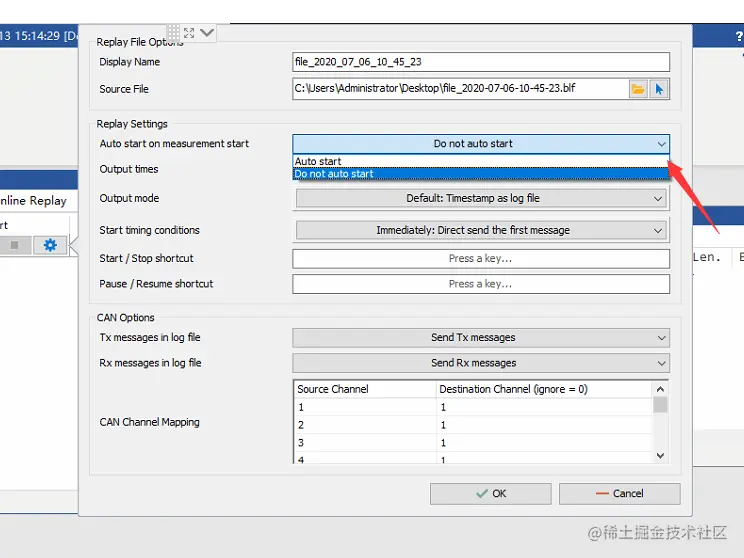Click the stop square button beside the gear
Image resolution: width=744 pixels, height=558 pixels.
(x=15, y=245)
